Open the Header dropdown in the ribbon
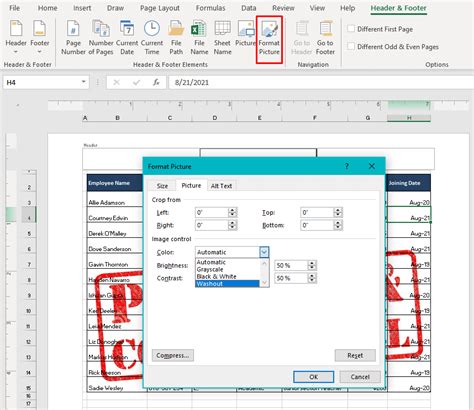The height and width of the screenshot is (410, 474). [x=16, y=37]
